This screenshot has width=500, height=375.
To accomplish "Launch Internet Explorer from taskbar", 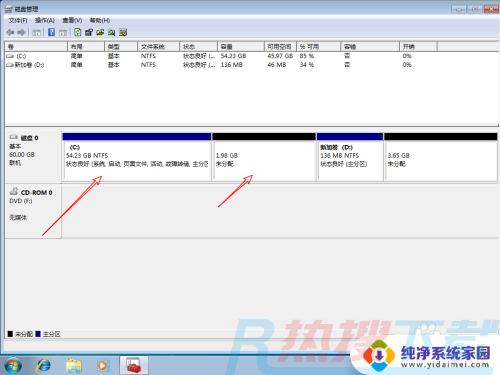I will [x=44, y=365].
